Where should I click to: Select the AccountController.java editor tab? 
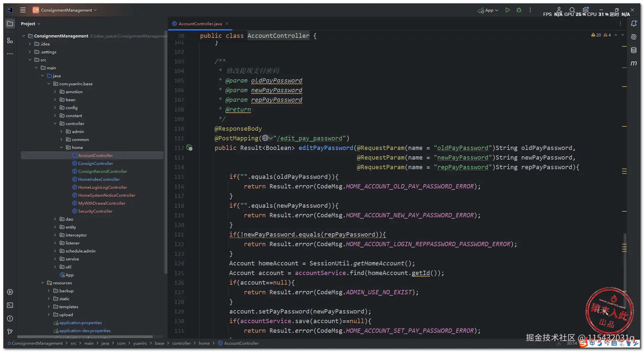click(200, 24)
